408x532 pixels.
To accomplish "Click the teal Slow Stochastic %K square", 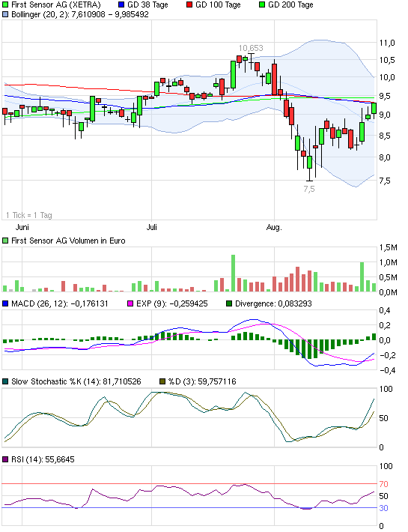I will [x=5, y=381].
